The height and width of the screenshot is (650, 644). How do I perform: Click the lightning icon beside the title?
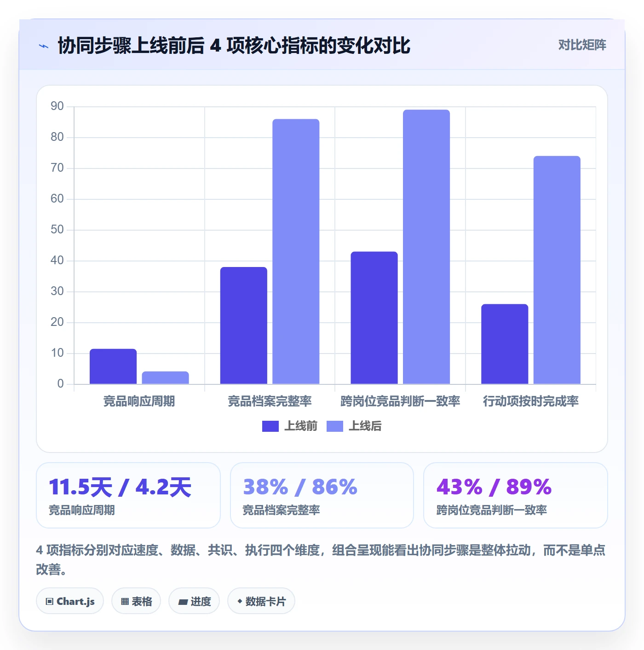click(x=44, y=46)
